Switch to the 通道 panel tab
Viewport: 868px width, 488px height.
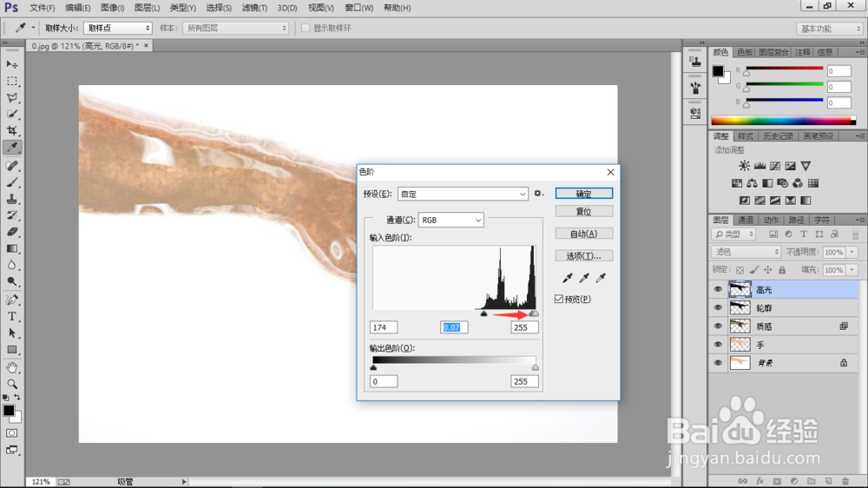tap(745, 220)
